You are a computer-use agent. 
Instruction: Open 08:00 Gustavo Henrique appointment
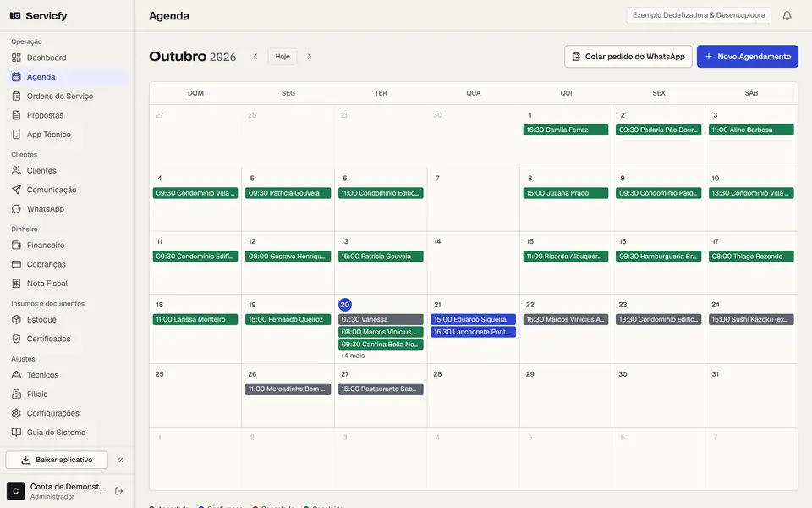(x=288, y=256)
